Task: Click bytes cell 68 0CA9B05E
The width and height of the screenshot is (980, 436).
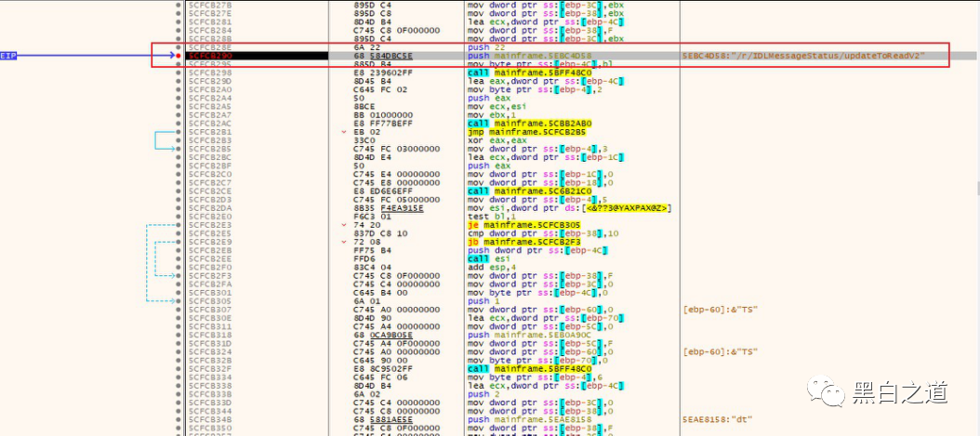Action: 382,335
